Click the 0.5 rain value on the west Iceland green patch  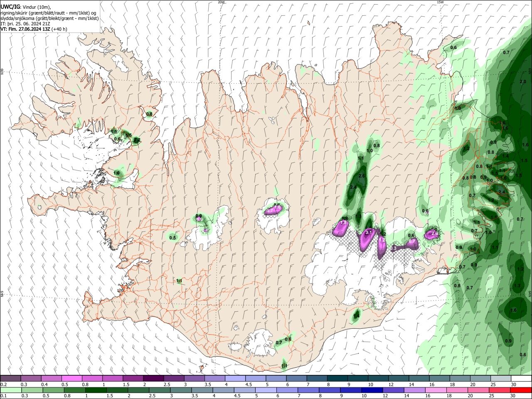click(x=172, y=238)
